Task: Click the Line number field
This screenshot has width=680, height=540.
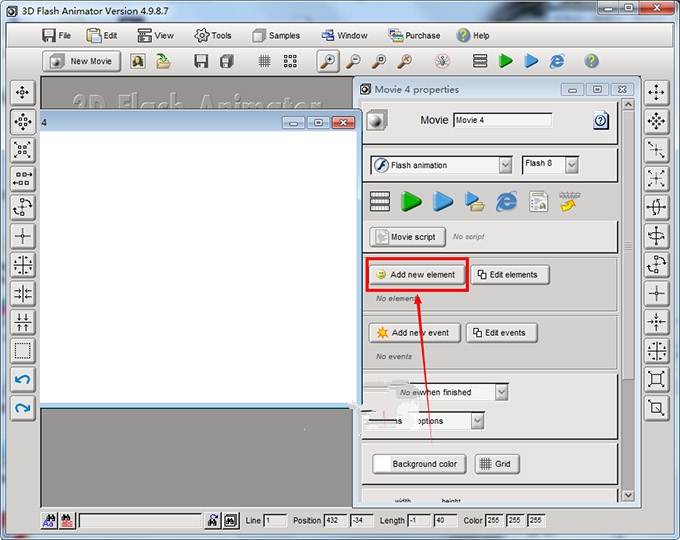Action: tap(275, 520)
